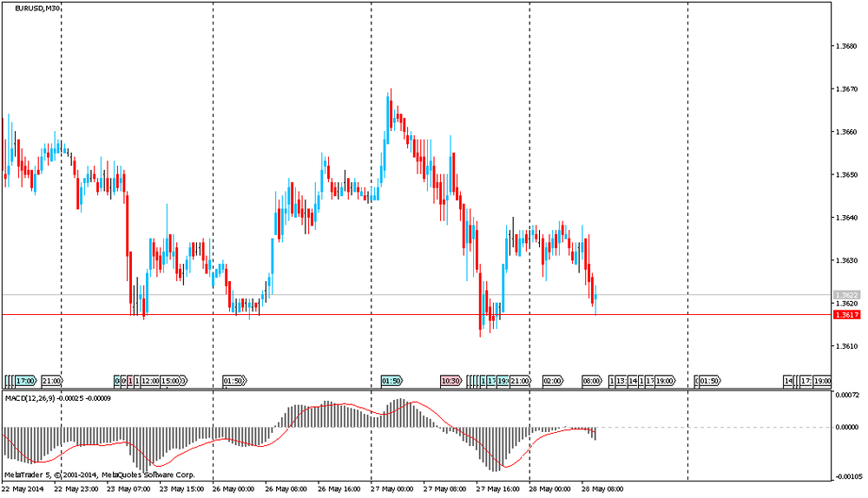Click the 27 May 00:00 time axis label
The height and width of the screenshot is (498, 868).
point(388,488)
